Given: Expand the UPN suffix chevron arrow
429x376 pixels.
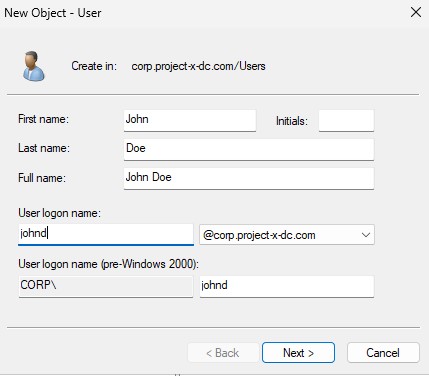Looking at the screenshot, I should click(366, 235).
